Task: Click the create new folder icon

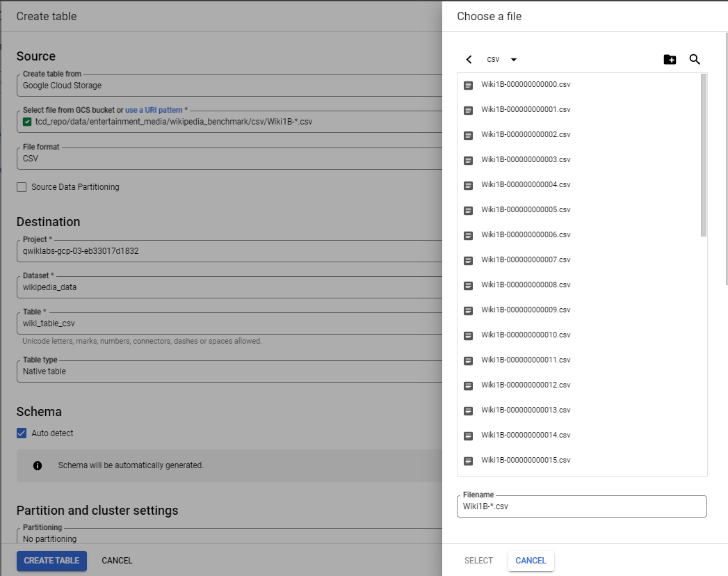Action: coord(670,59)
